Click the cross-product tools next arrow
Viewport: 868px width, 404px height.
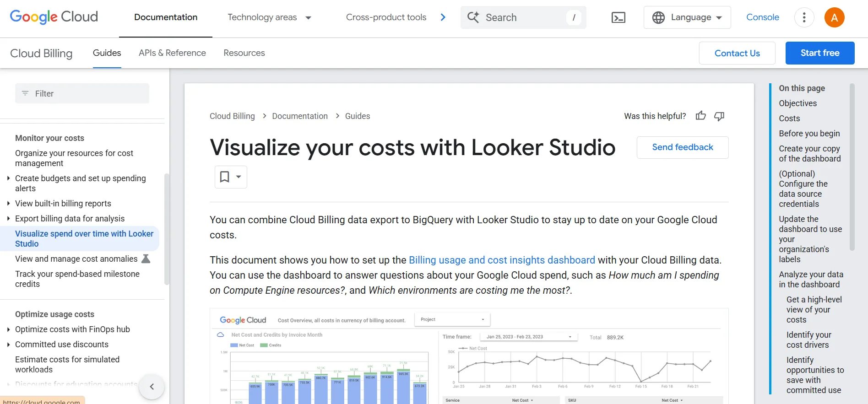(443, 17)
